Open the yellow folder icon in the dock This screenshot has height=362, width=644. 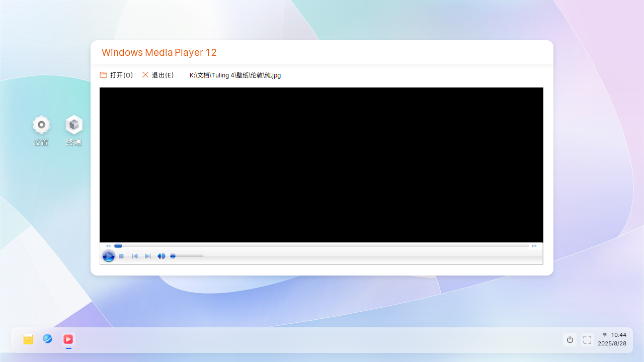pos(28,339)
